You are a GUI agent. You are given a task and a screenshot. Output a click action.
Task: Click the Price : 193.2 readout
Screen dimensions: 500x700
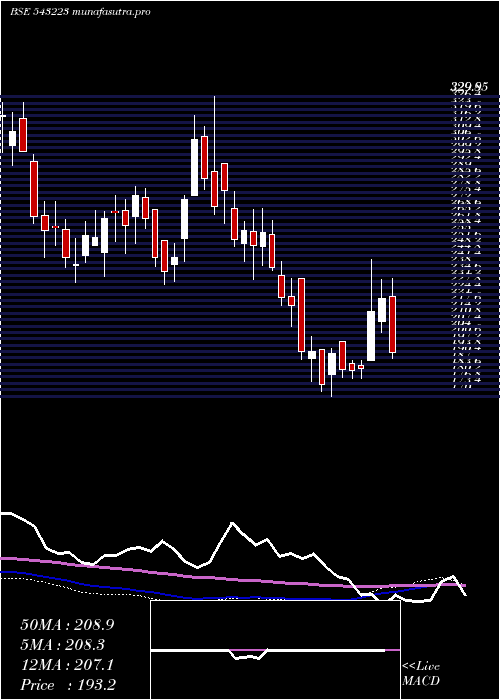tap(70, 685)
